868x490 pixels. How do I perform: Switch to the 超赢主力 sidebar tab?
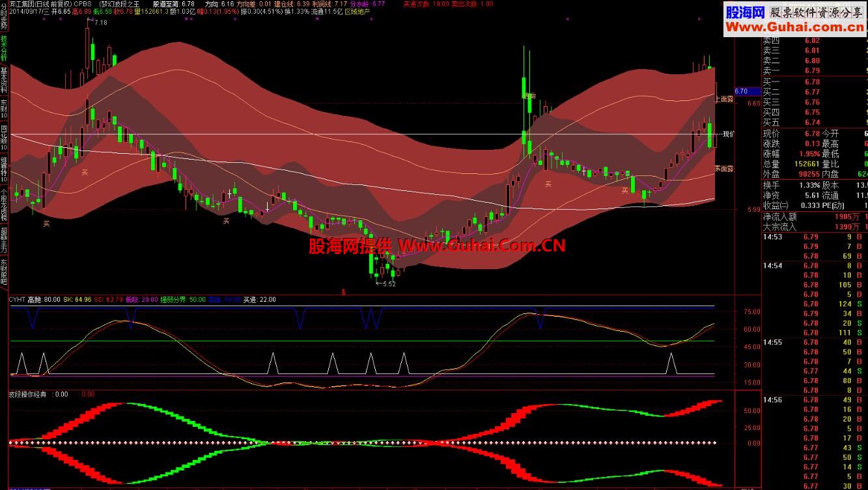tap(4, 240)
